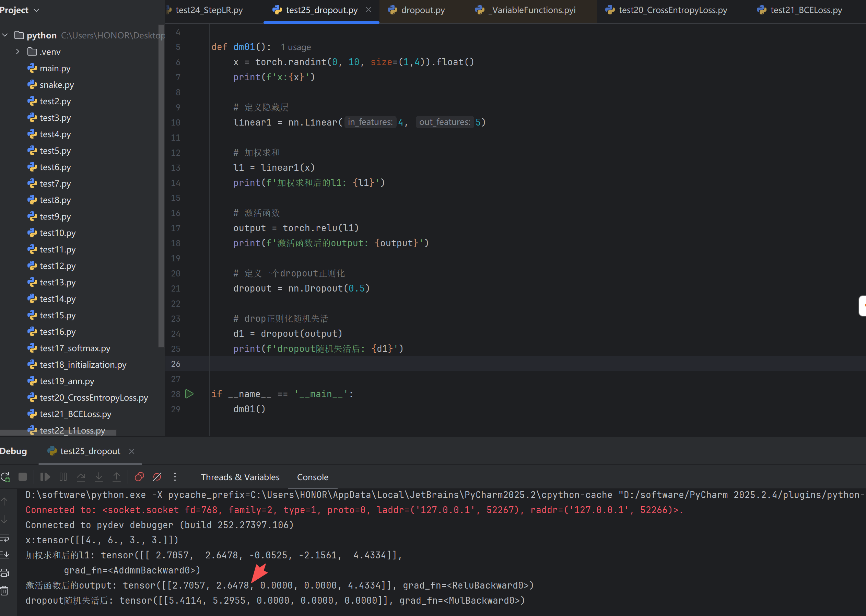Open the dropout.py editor tab
The width and height of the screenshot is (866, 616).
point(422,10)
